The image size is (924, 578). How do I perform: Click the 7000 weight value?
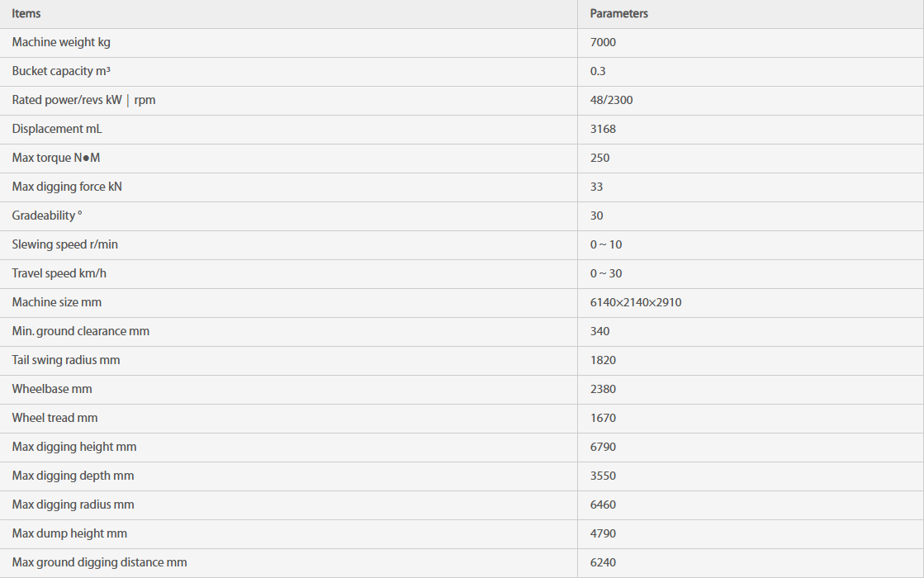pos(603,42)
